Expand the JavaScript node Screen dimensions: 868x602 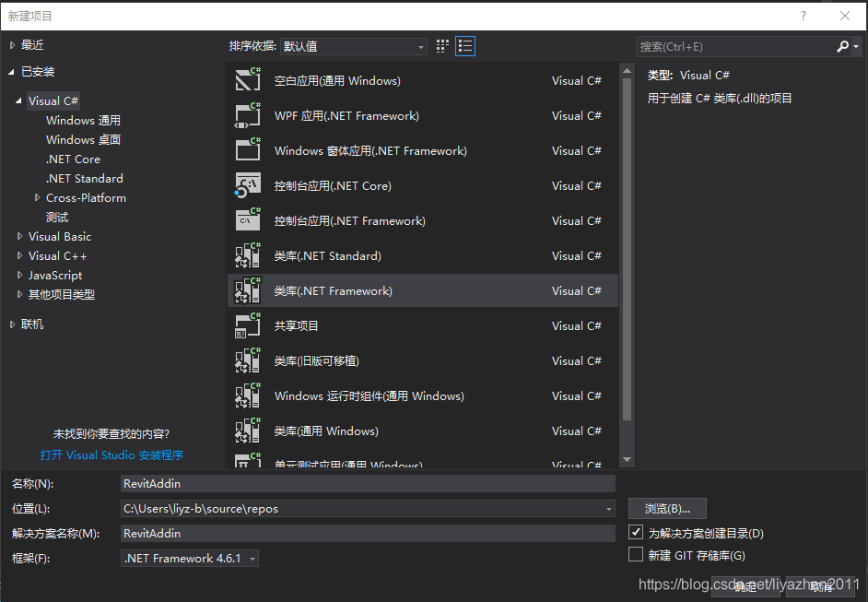[20, 276]
